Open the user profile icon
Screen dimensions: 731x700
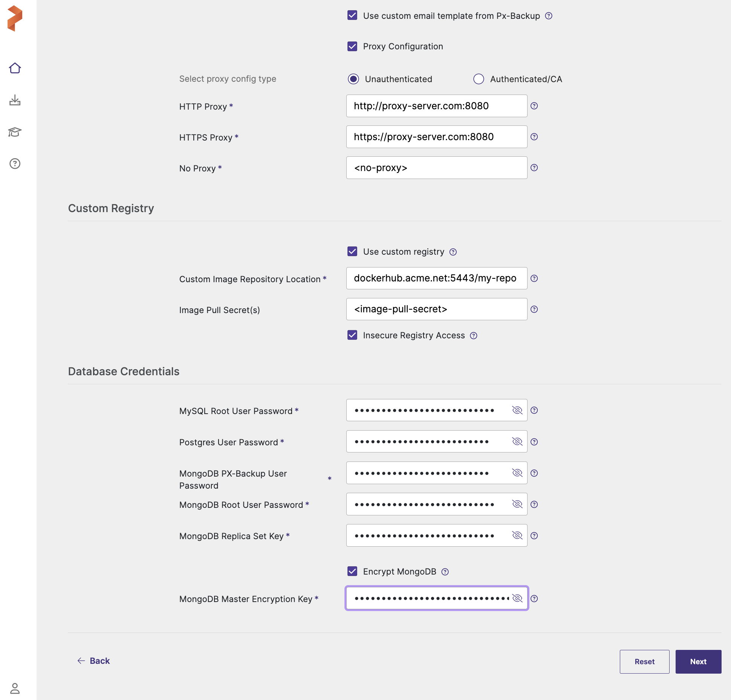15,688
